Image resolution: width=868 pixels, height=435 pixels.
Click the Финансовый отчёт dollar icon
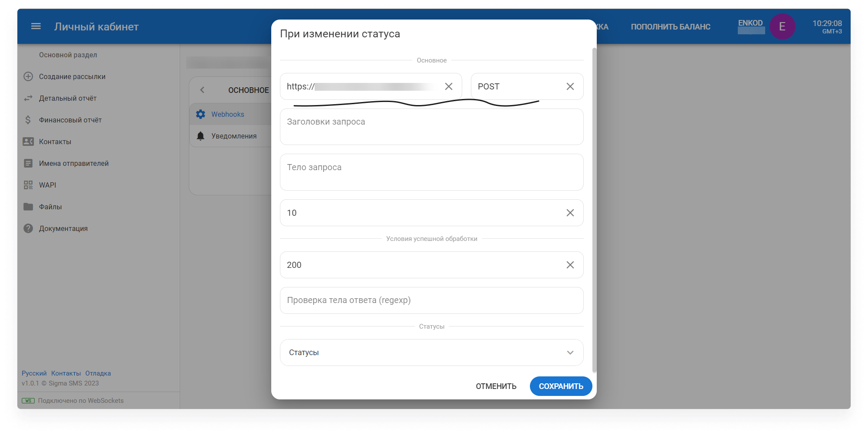28,120
